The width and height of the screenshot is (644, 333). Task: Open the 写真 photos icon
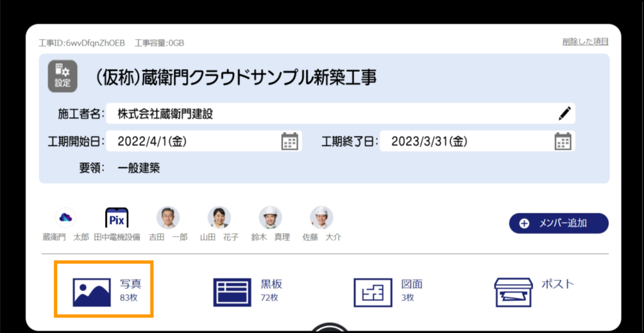click(92, 293)
